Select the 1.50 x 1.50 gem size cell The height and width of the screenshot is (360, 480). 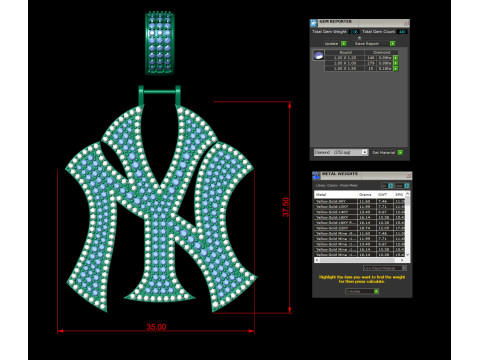345,69
